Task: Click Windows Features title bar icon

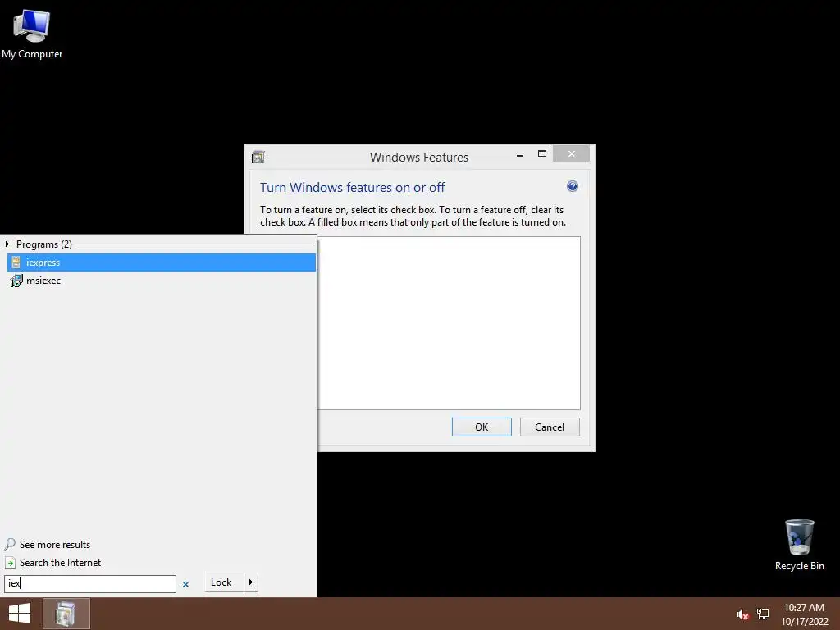Action: coord(258,157)
